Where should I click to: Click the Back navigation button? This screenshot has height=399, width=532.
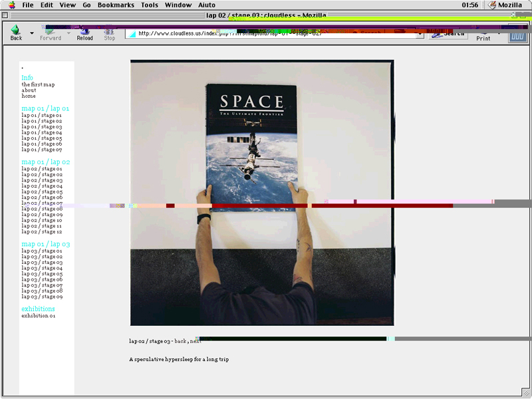16,33
